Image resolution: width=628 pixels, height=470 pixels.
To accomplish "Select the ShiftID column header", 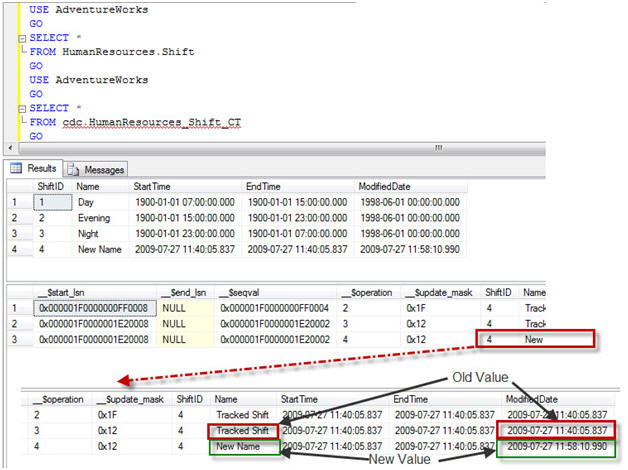I will point(52,187).
